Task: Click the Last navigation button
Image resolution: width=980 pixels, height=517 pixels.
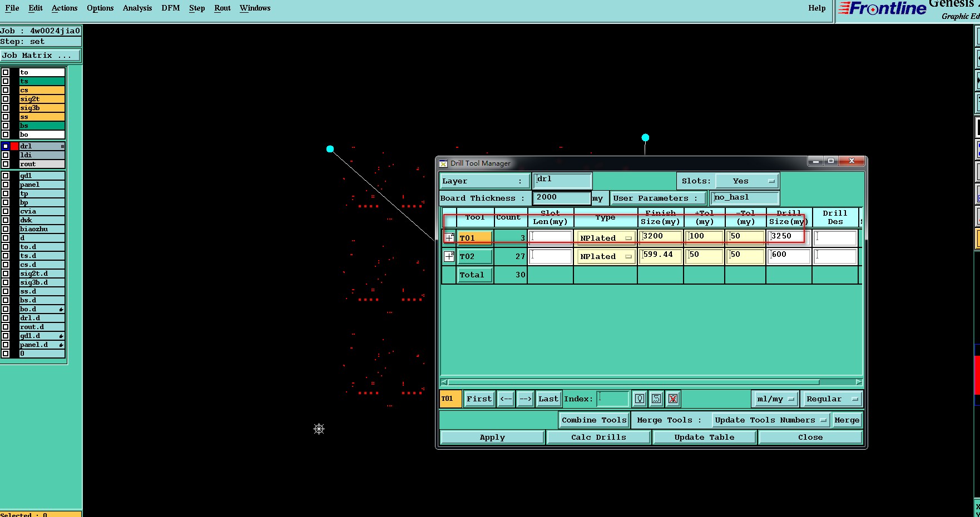Action: tap(548, 399)
